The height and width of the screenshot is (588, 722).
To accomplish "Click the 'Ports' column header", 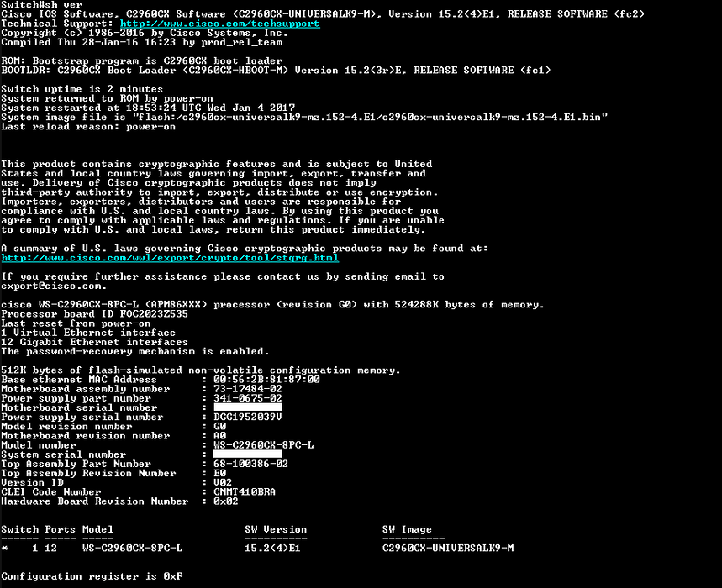I will [x=61, y=529].
